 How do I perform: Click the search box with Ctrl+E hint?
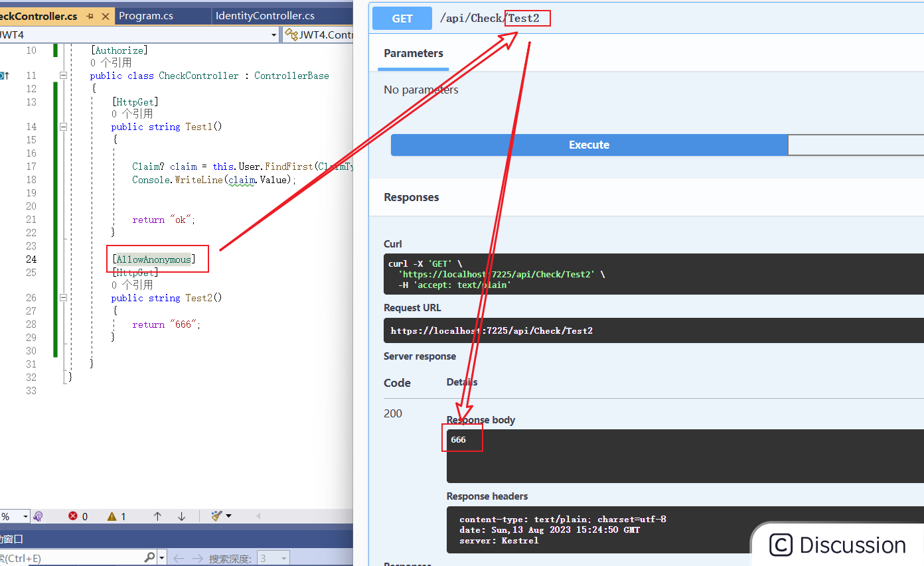point(71,558)
